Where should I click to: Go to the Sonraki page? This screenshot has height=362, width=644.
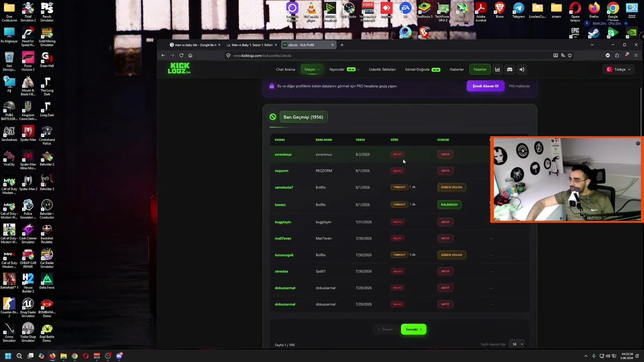click(x=414, y=329)
